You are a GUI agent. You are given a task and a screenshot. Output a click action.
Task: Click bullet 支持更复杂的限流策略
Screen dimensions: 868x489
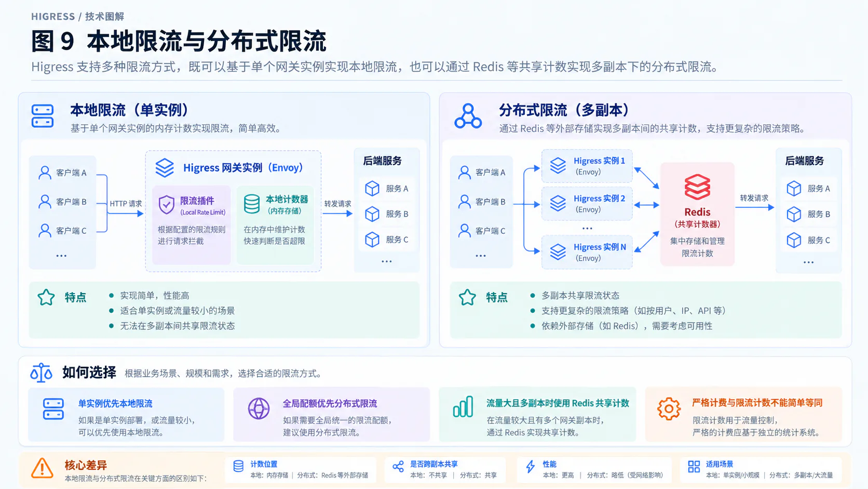click(x=633, y=311)
